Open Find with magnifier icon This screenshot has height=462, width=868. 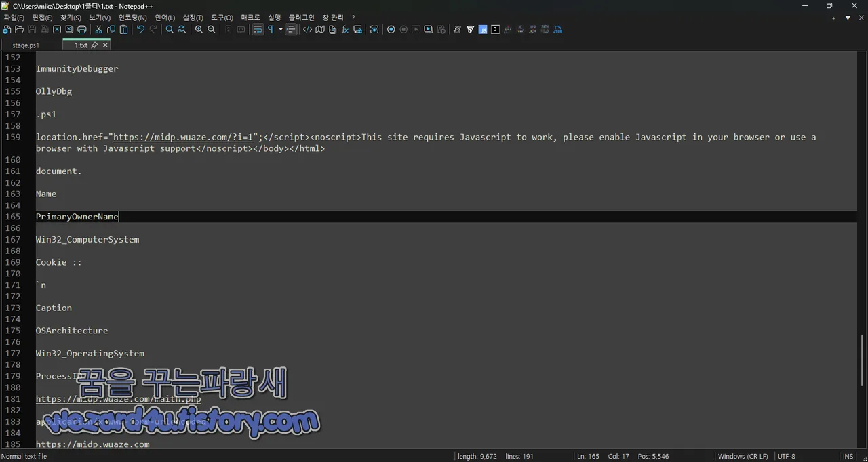[170, 30]
